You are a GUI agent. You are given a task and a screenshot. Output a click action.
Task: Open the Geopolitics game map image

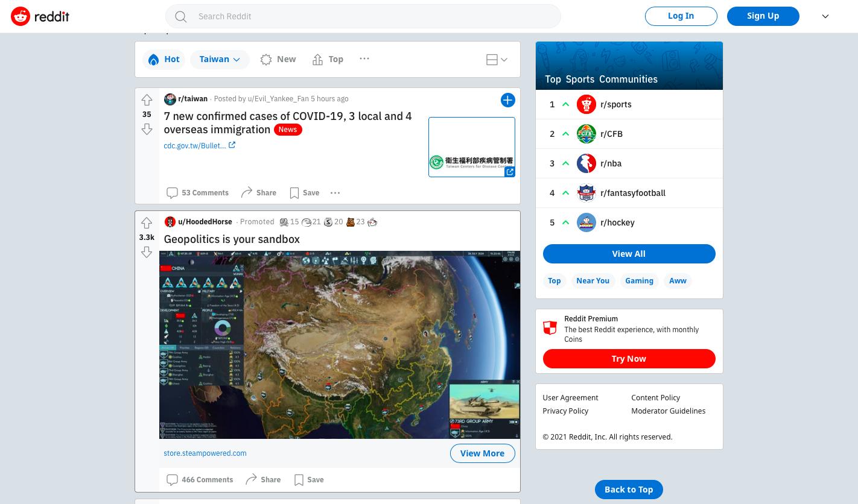[x=340, y=345]
